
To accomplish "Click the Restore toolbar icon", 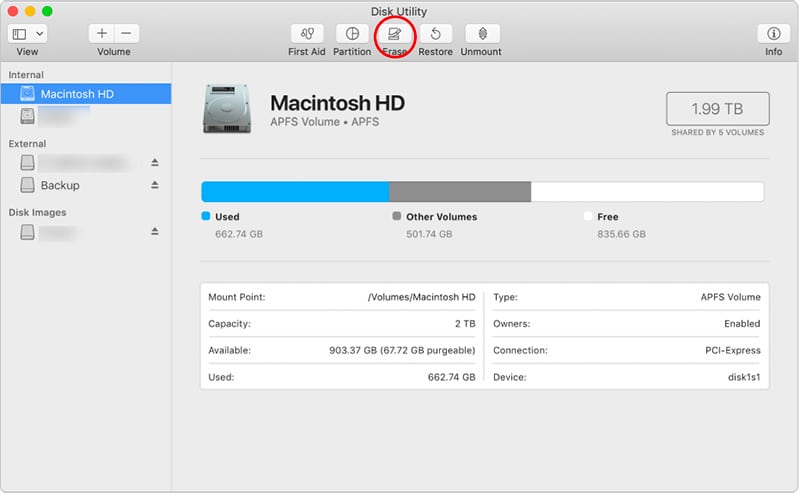I will coord(435,34).
